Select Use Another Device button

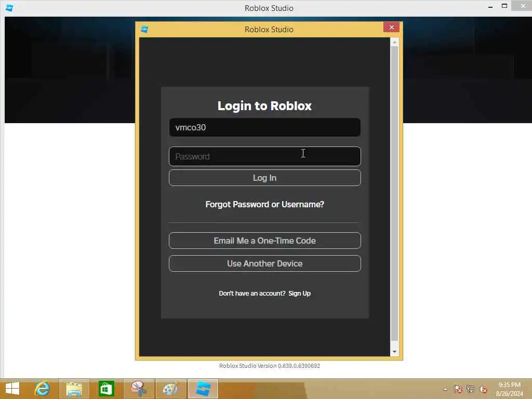pyautogui.click(x=264, y=263)
